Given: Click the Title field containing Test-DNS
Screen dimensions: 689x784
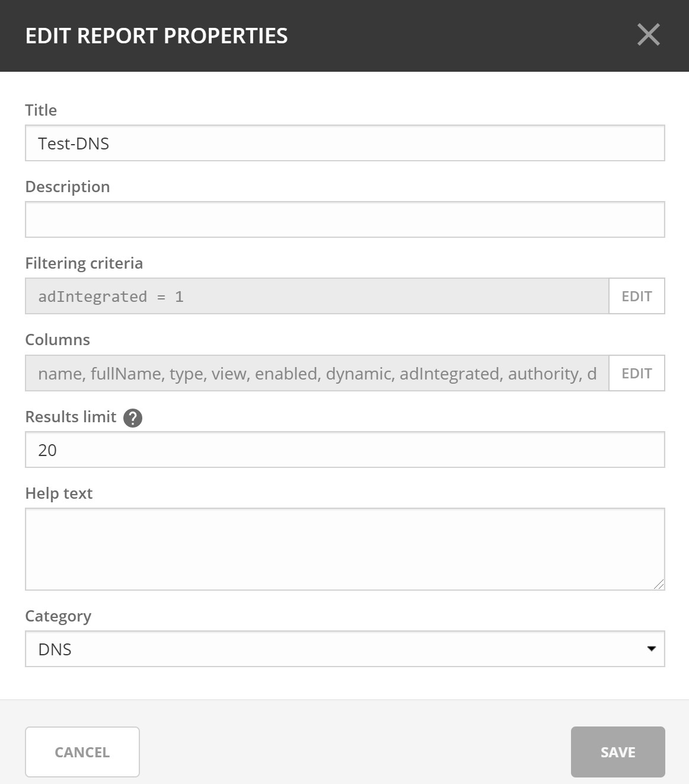Looking at the screenshot, I should pyautogui.click(x=344, y=144).
